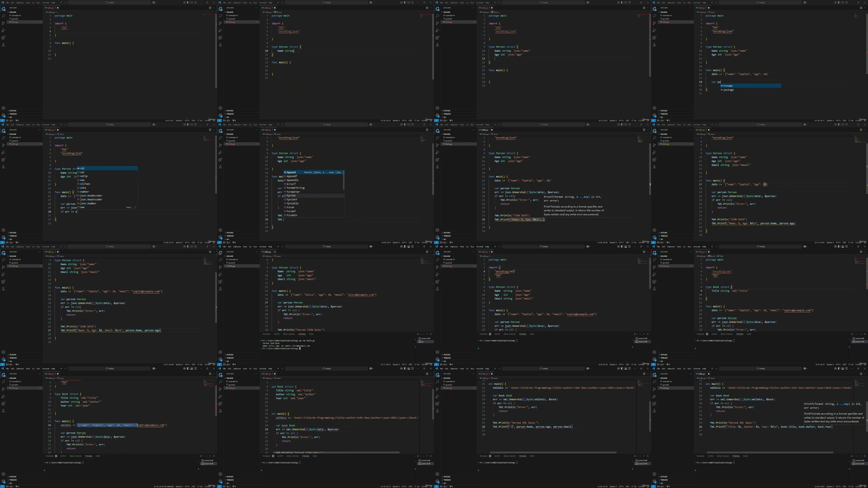Toggle the primary side bar visibility
The width and height of the screenshot is (868, 488).
(188, 2)
